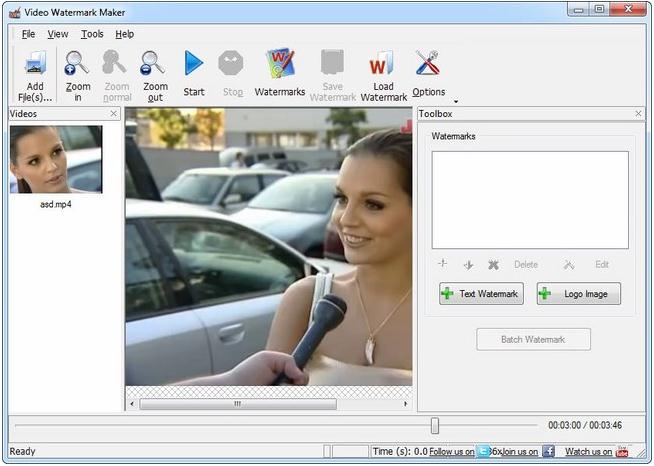
Task: Close the Videos panel
Action: pos(113,113)
